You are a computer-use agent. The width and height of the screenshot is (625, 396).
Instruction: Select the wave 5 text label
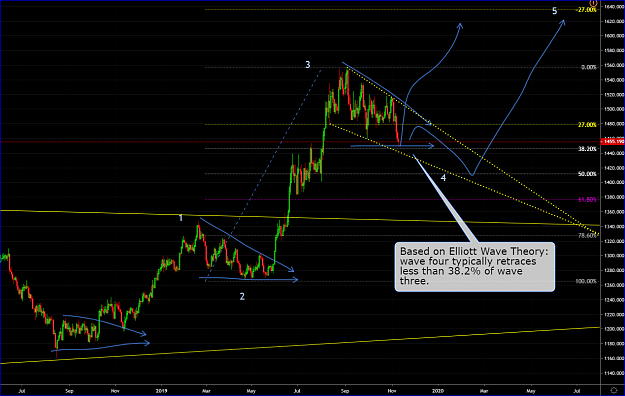click(554, 11)
